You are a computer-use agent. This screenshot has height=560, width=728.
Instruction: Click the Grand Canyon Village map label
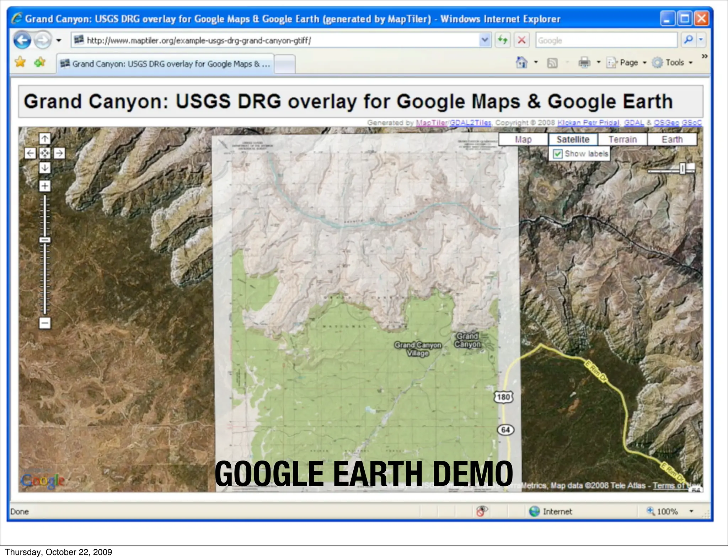point(418,349)
